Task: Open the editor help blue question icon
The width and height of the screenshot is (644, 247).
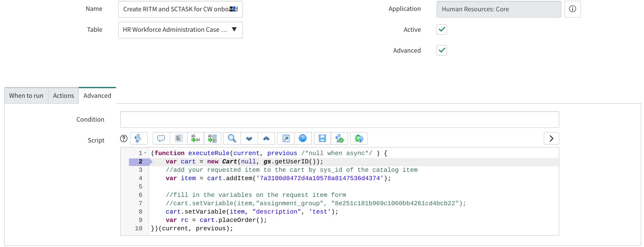Action: point(303,138)
